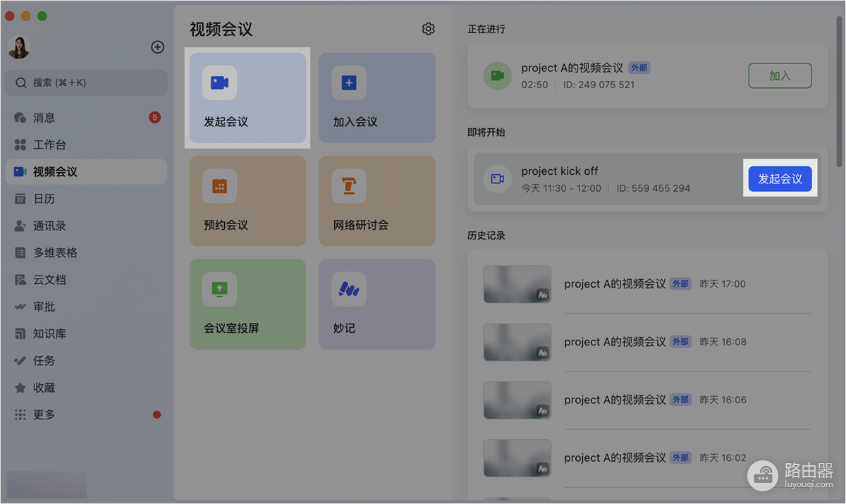The image size is (846, 504).
Task: Open 审批 in the sidebar
Action: (86, 307)
